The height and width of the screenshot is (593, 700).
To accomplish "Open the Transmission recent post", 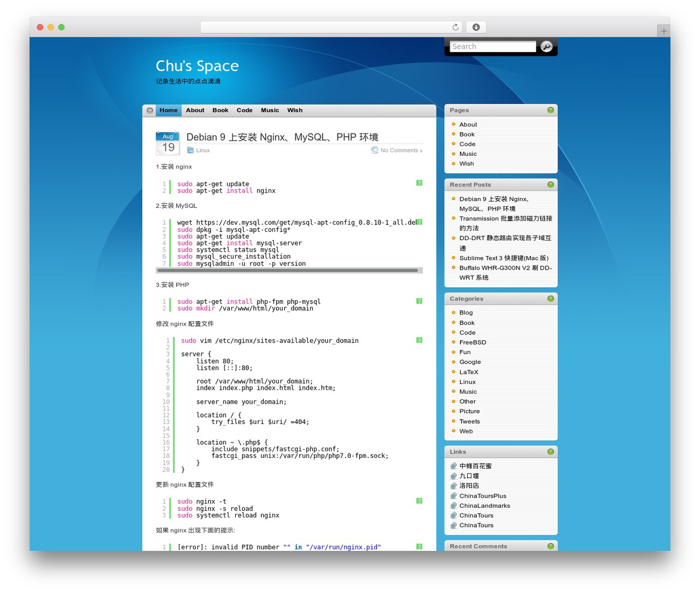I will [506, 223].
